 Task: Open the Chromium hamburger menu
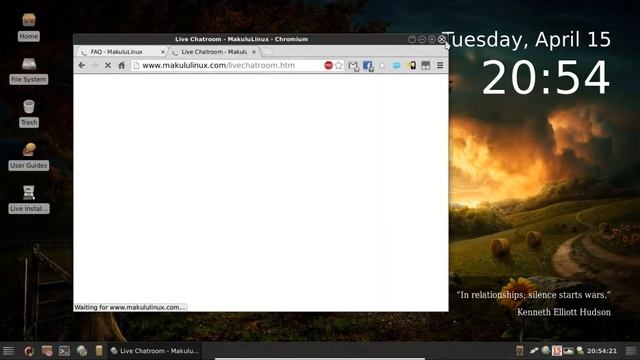[x=440, y=65]
